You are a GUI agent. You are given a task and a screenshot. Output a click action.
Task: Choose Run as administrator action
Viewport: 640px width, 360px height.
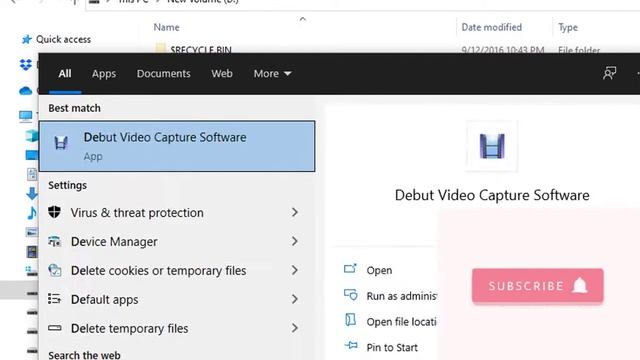(x=402, y=296)
